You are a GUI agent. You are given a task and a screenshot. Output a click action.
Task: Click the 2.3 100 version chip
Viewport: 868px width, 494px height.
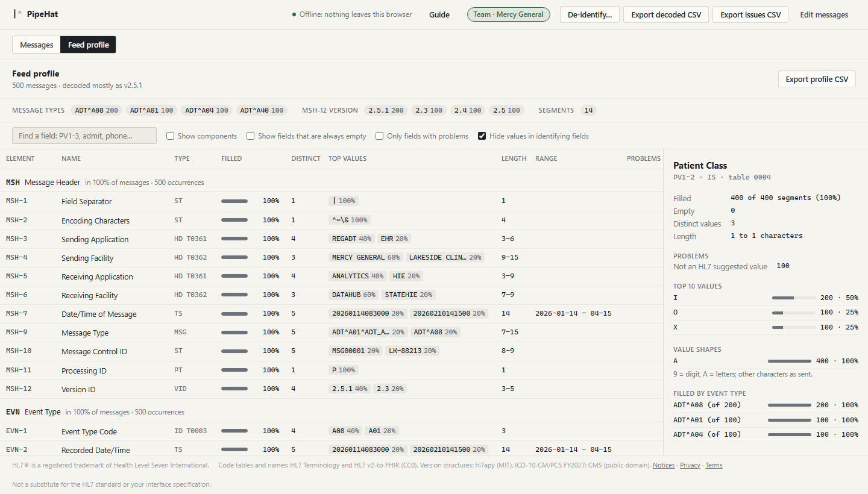pyautogui.click(x=429, y=110)
